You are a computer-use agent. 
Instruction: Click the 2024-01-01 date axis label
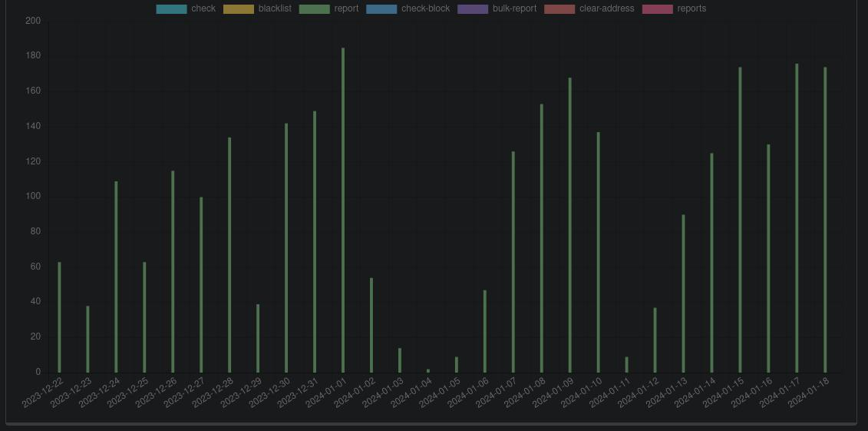326,393
